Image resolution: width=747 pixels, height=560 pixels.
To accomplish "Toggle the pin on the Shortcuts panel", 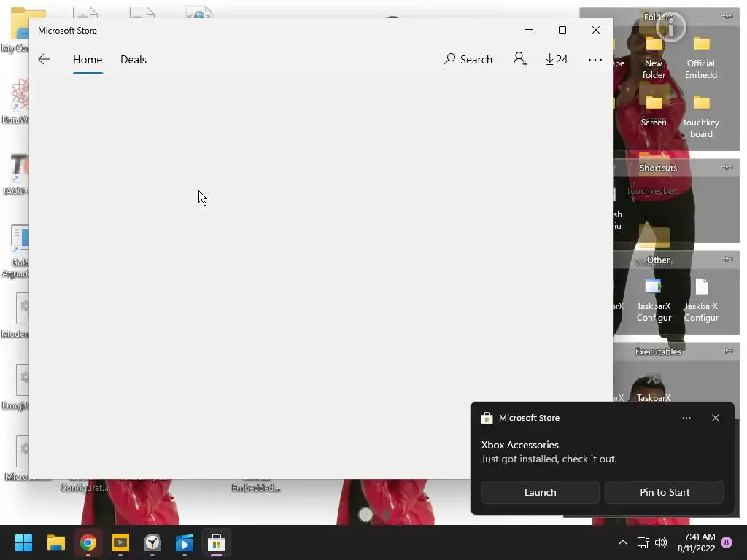I will click(727, 168).
